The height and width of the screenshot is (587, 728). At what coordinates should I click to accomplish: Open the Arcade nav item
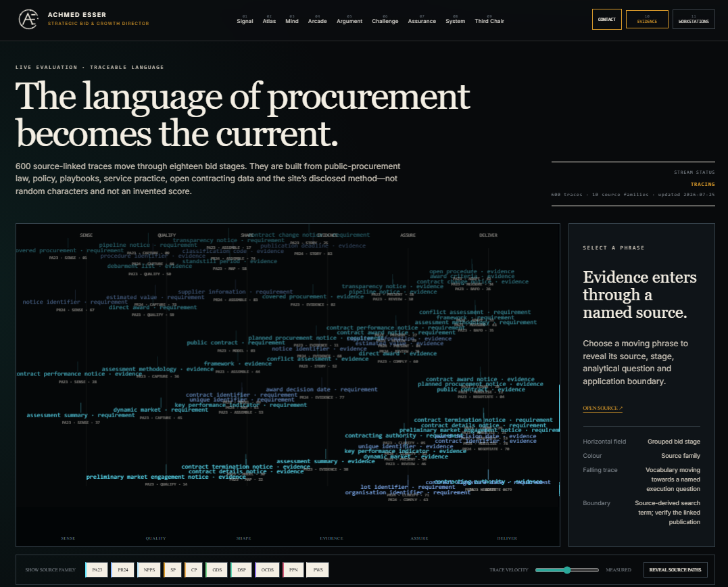(318, 20)
